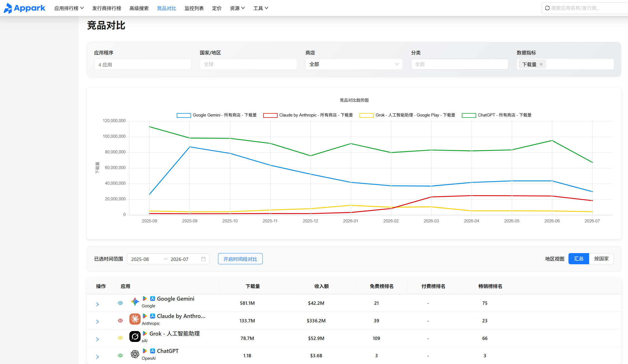Click the 581.1M downloads cell
This screenshot has height=364, width=628.
(x=247, y=303)
